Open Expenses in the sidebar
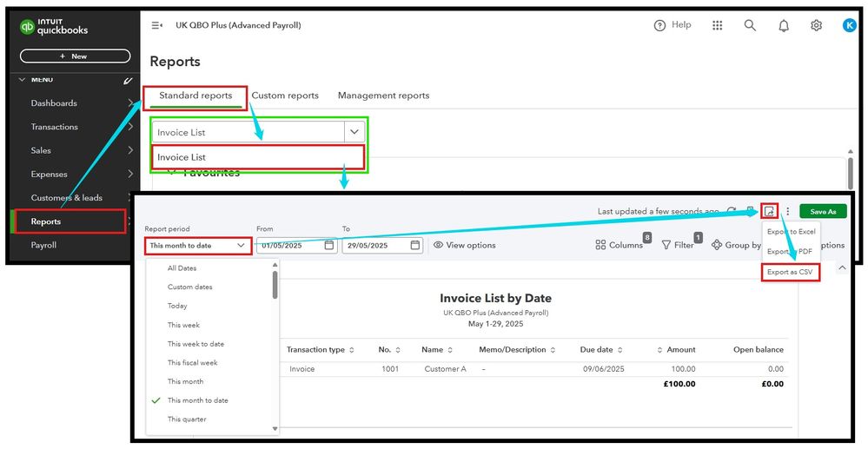The image size is (868, 449). point(50,174)
